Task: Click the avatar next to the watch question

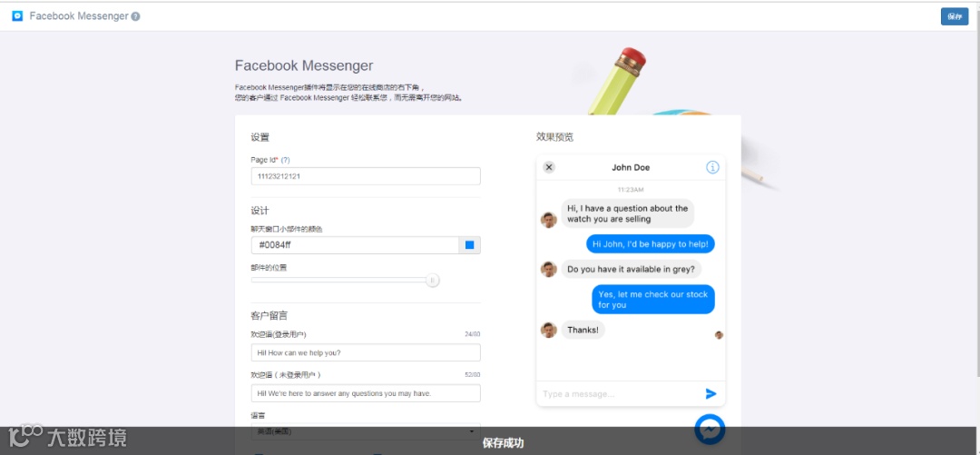Action: tap(549, 220)
